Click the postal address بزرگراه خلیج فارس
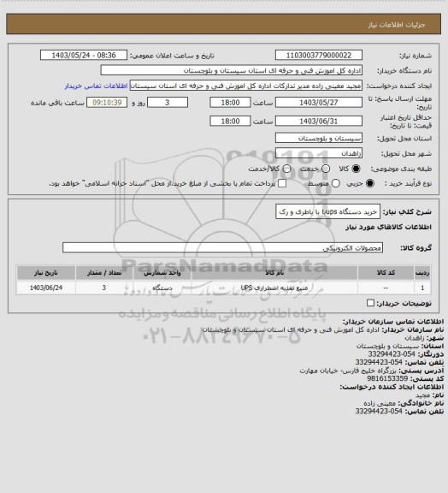The image size is (448, 493). [348, 371]
